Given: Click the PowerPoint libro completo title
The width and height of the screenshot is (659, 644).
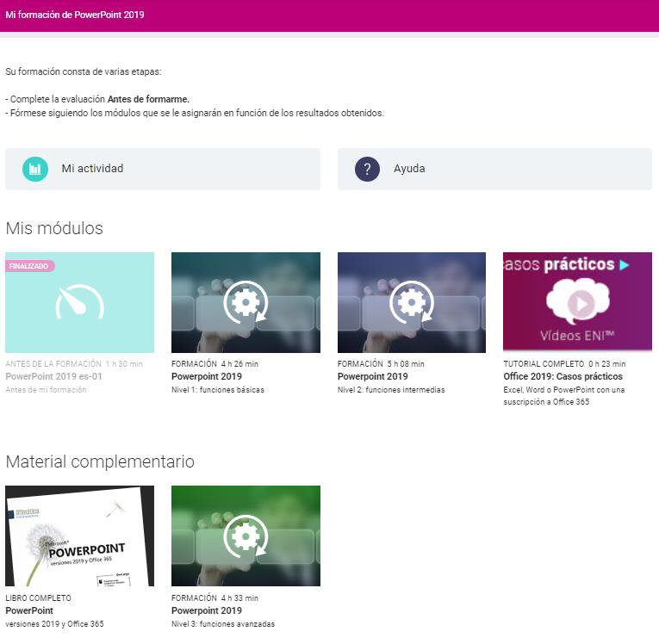Looking at the screenshot, I should point(29,610).
